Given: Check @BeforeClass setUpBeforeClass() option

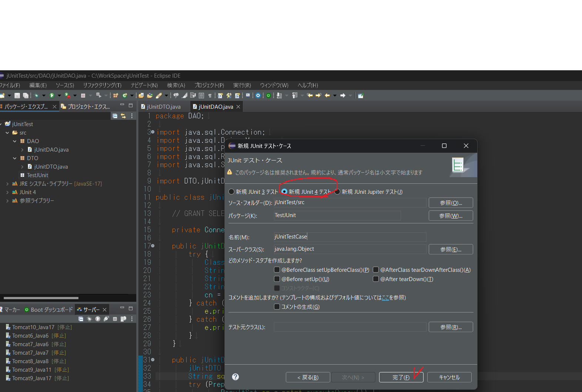Looking at the screenshot, I should [277, 270].
